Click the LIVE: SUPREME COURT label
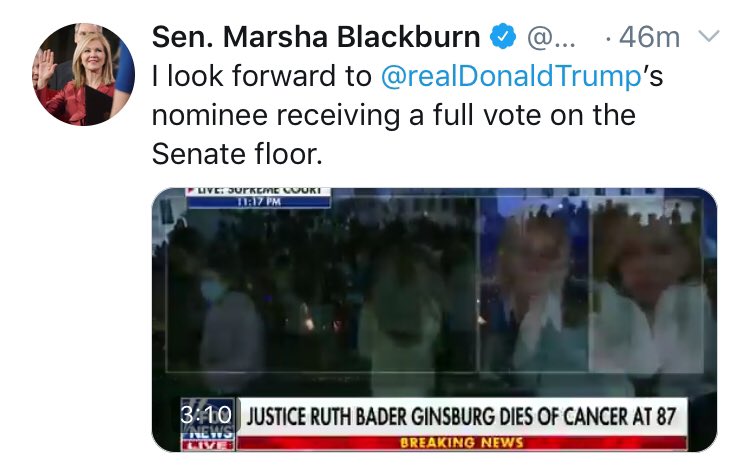This screenshot has width=750, height=467. coord(259,190)
